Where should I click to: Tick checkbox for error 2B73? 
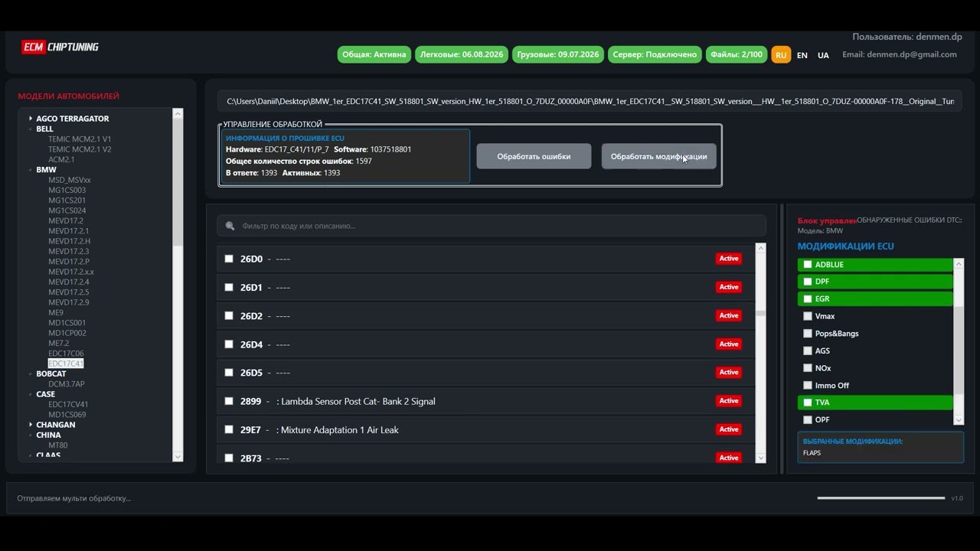[229, 458]
